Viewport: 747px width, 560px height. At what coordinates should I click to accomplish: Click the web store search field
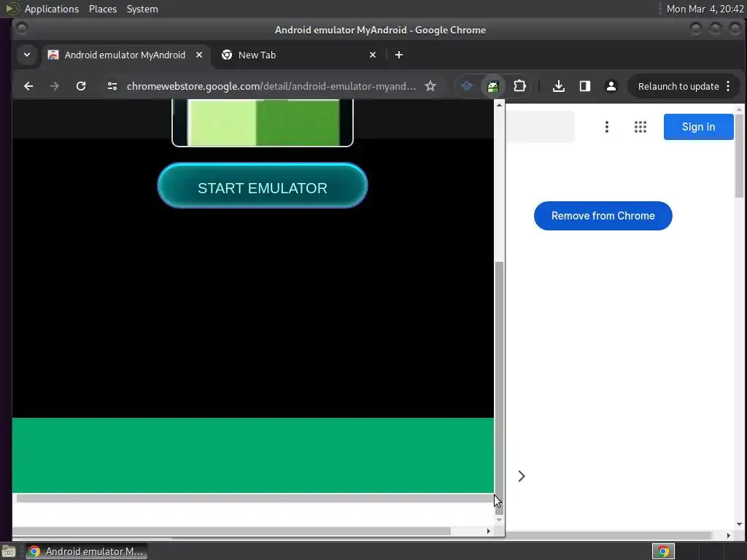[540, 127]
